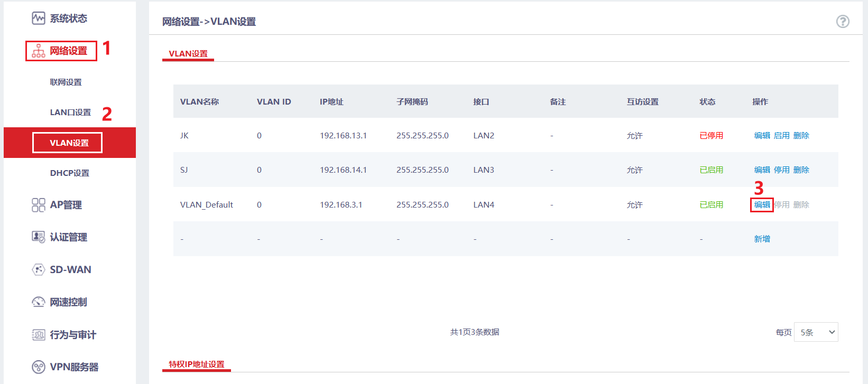Click the LAN3 interface cell
Viewport: 868px width, 384px height.
[x=484, y=170]
